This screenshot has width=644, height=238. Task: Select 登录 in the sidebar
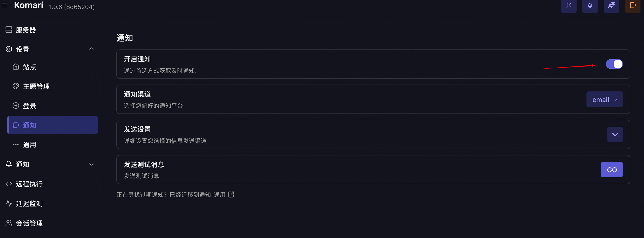pyautogui.click(x=30, y=106)
